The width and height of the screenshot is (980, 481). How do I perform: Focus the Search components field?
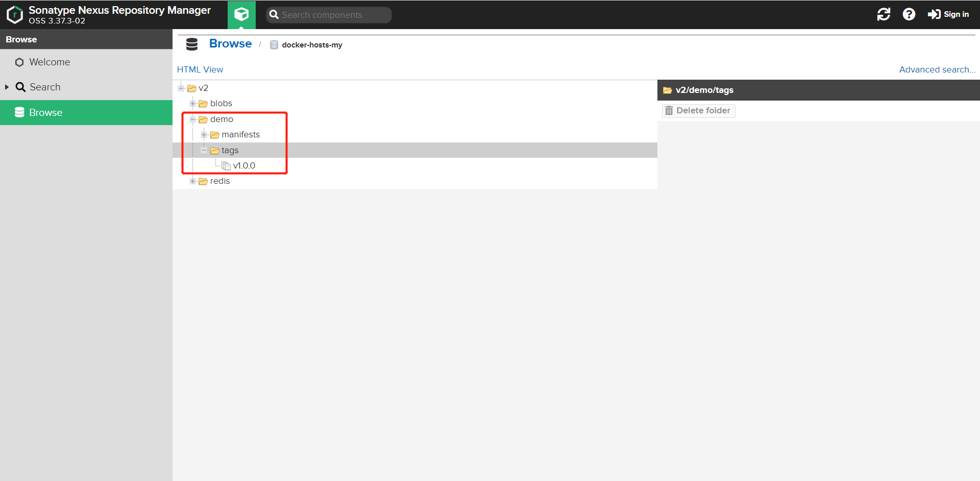pos(329,15)
